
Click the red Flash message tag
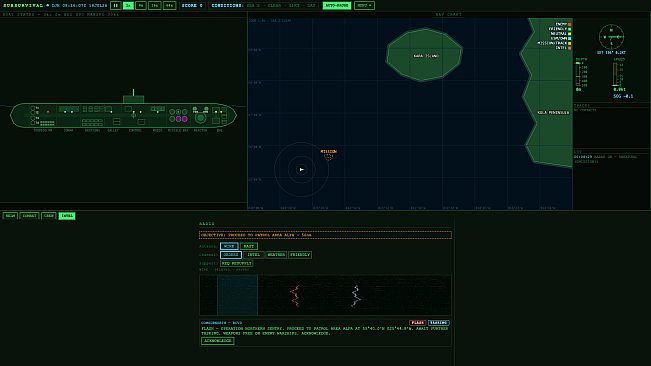tap(417, 322)
